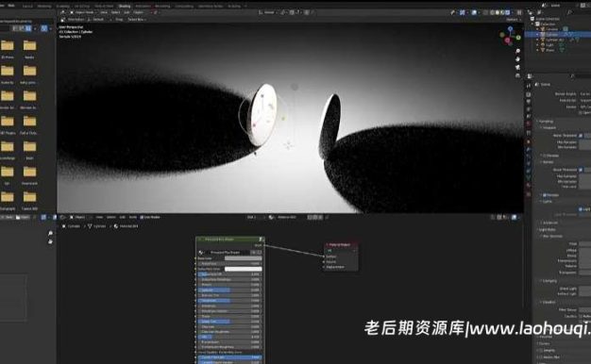This screenshot has height=364, width=591.
Task: Open the Render properties tab icon
Action: [528, 94]
